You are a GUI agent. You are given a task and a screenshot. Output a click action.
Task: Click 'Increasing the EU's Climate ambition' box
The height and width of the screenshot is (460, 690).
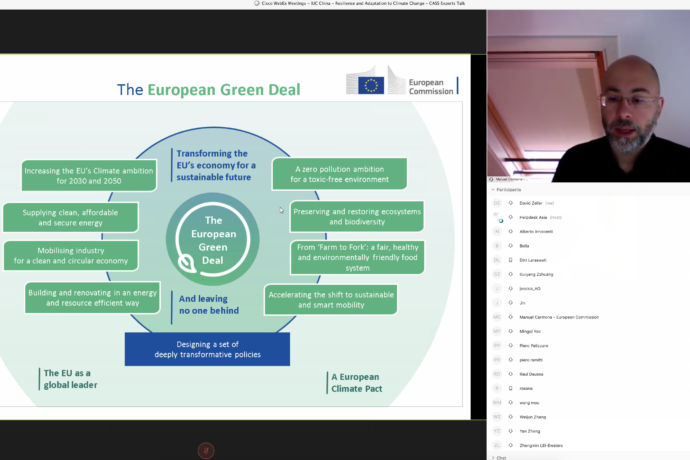[x=89, y=176]
